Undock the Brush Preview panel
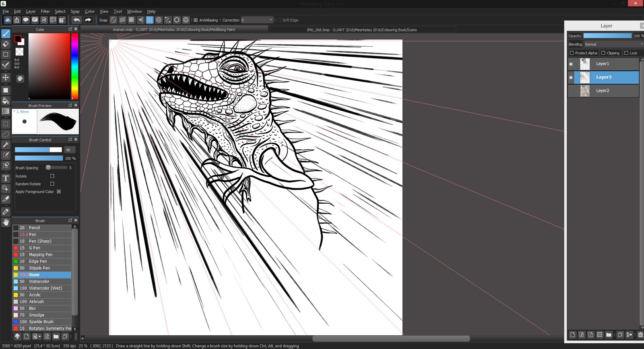This screenshot has width=644, height=349. pos(70,105)
